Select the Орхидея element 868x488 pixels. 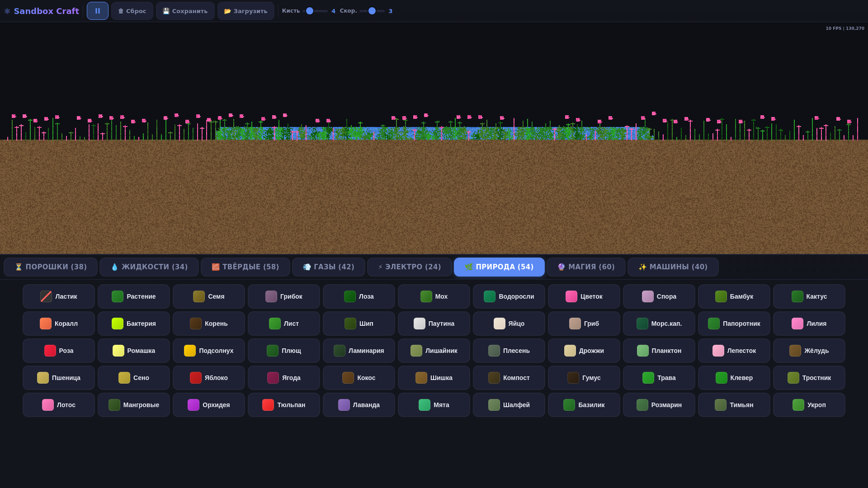(x=209, y=405)
